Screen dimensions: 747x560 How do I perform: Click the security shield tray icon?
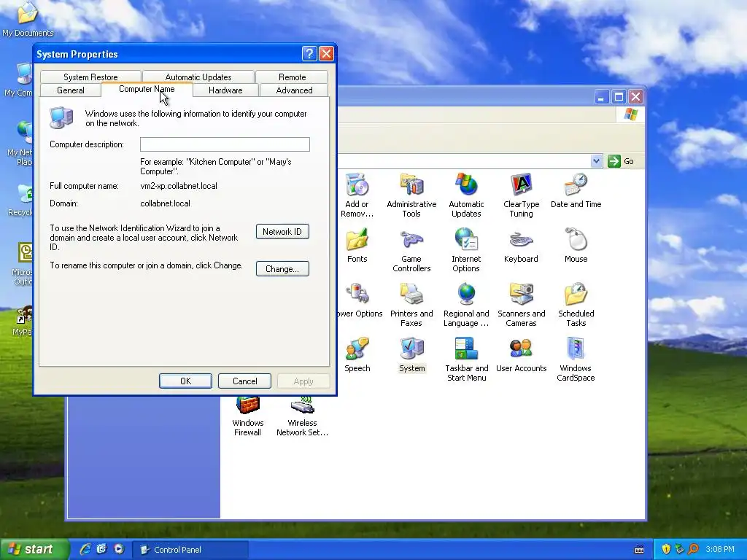click(665, 549)
